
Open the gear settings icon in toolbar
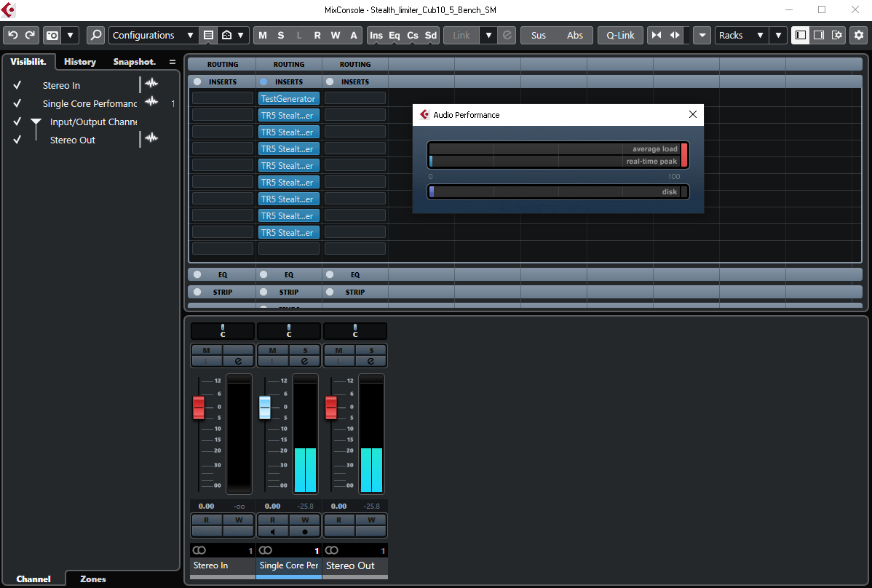(x=859, y=35)
